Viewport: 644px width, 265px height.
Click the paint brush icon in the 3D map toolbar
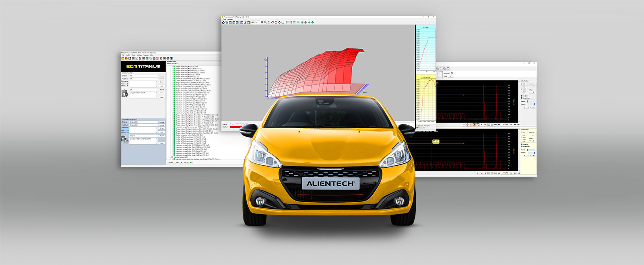pyautogui.click(x=245, y=23)
